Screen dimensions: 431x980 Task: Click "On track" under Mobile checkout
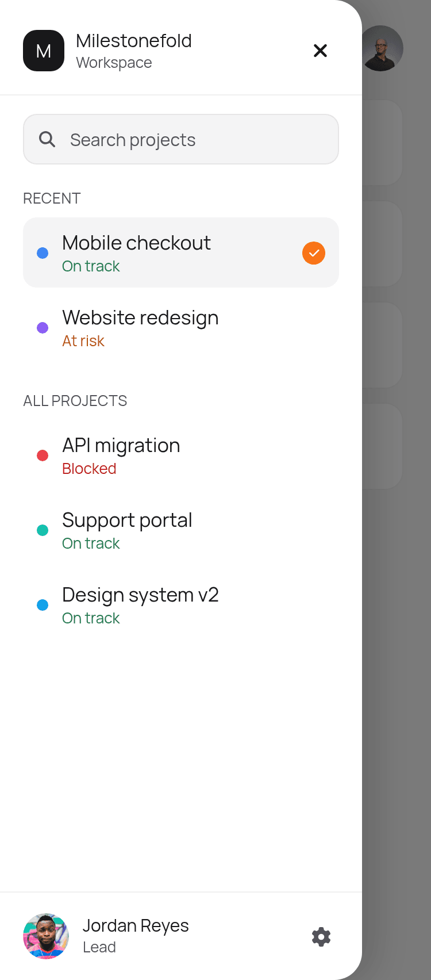click(x=91, y=266)
